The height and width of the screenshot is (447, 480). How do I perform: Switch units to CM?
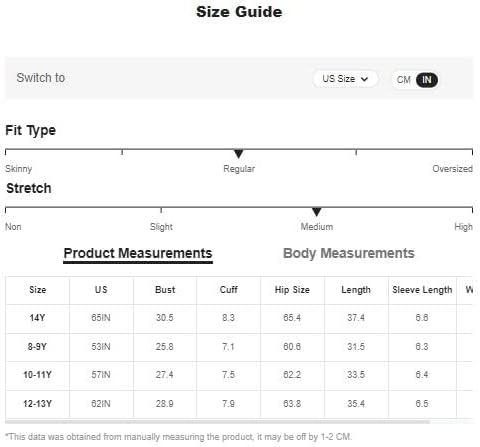point(404,80)
